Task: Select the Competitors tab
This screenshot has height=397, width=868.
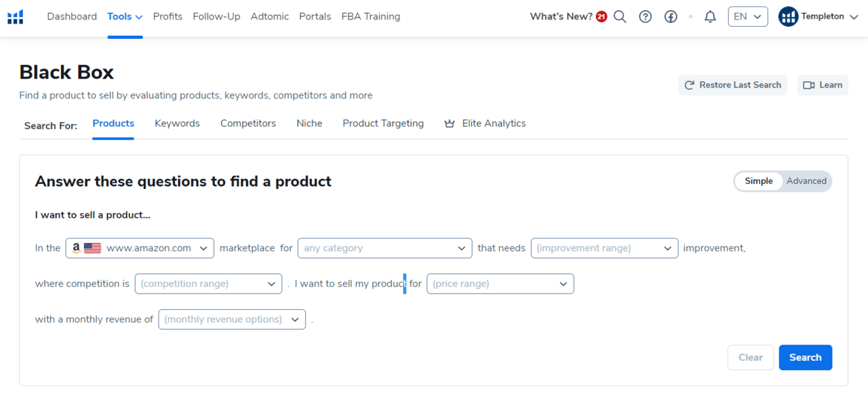Action: coord(248,124)
